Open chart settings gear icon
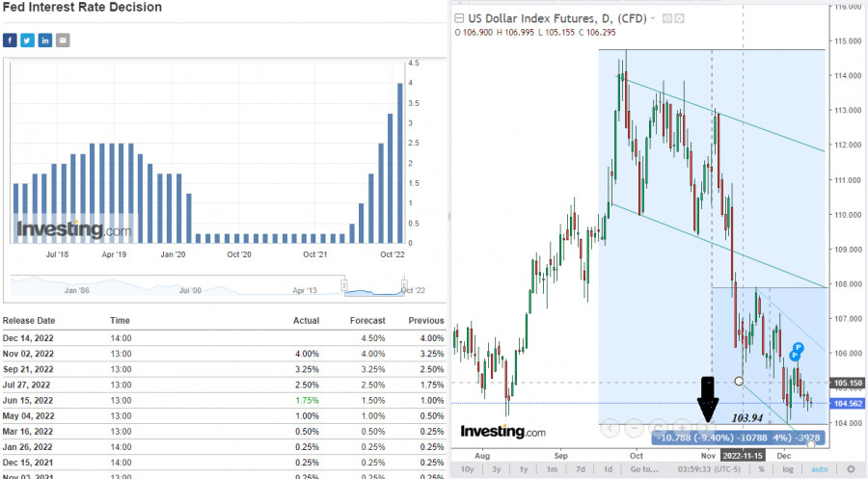This screenshot has height=479, width=868. pos(851,469)
